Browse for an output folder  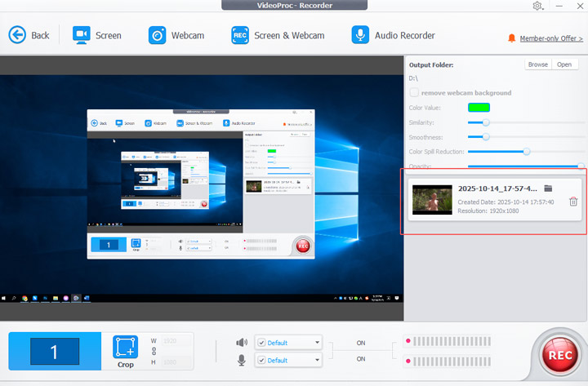pyautogui.click(x=538, y=64)
